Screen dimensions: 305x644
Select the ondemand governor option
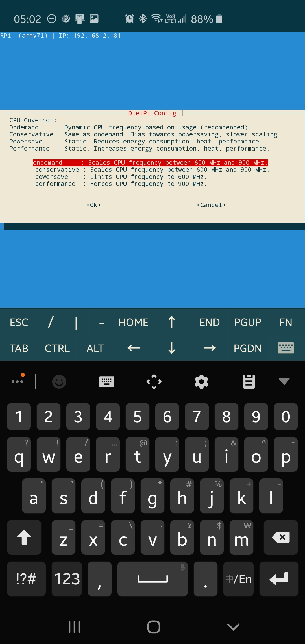[x=150, y=163]
